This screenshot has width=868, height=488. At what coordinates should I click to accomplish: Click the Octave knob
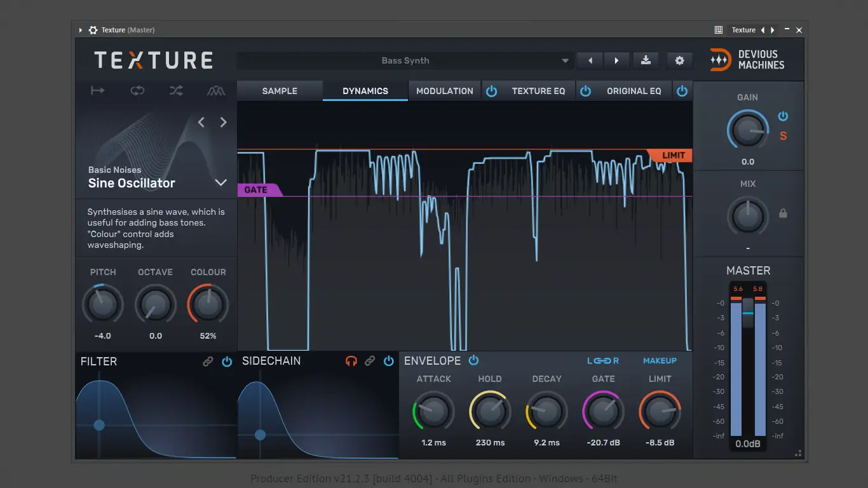[155, 304]
